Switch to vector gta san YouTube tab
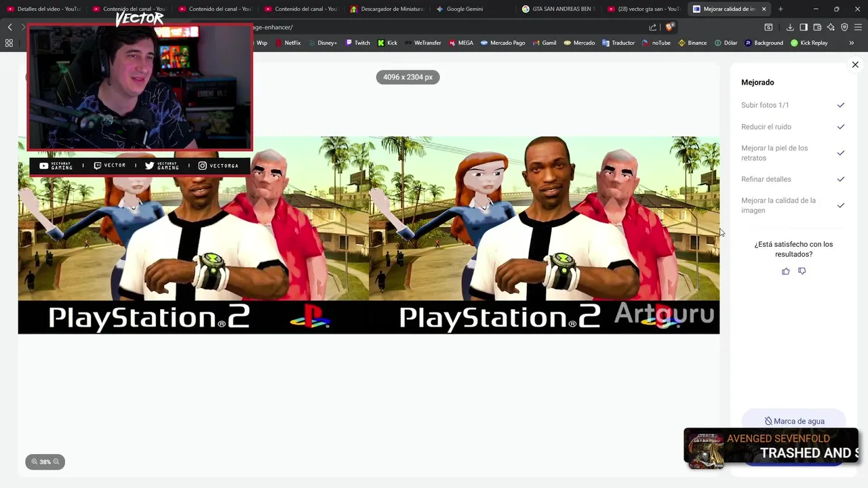This screenshot has width=868, height=488. click(x=644, y=9)
